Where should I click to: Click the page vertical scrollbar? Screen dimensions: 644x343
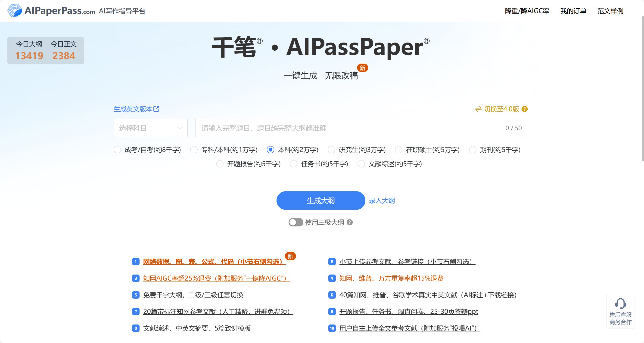(x=643, y=89)
